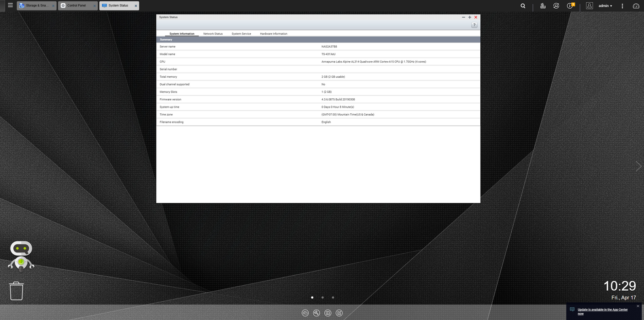Select the system up time value
Screen dimensions: 644x320
coord(338,107)
